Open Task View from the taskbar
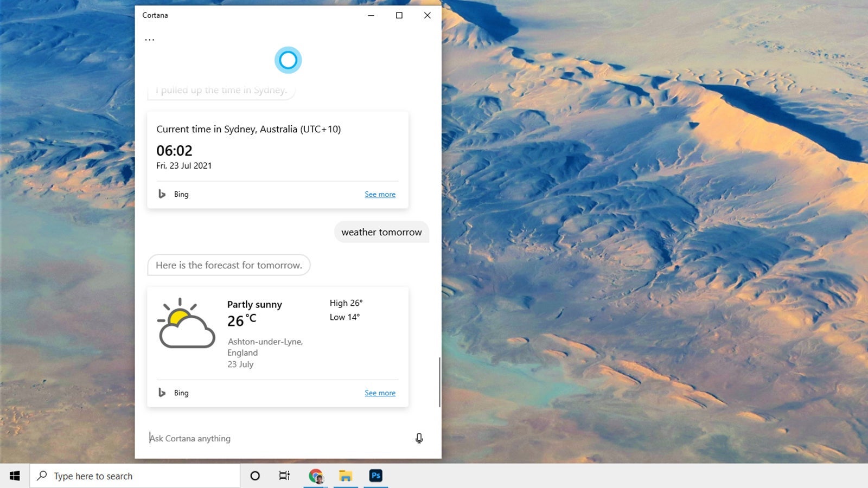This screenshot has width=868, height=488. (x=284, y=476)
